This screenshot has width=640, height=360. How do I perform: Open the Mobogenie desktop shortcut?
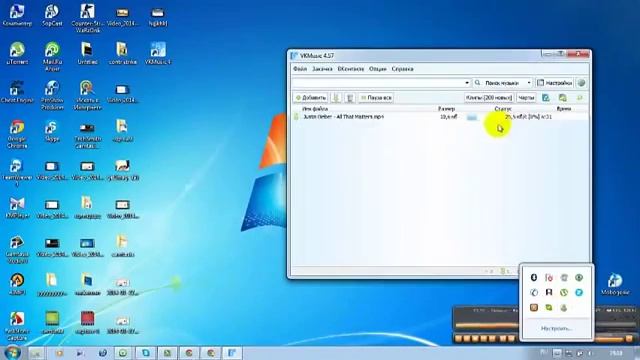click(x=615, y=284)
